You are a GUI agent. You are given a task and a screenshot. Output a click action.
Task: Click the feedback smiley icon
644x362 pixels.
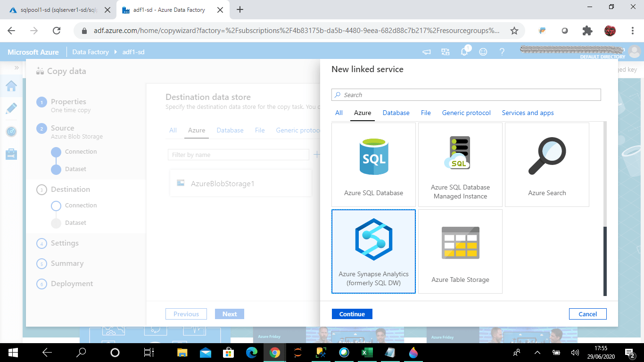(x=483, y=52)
